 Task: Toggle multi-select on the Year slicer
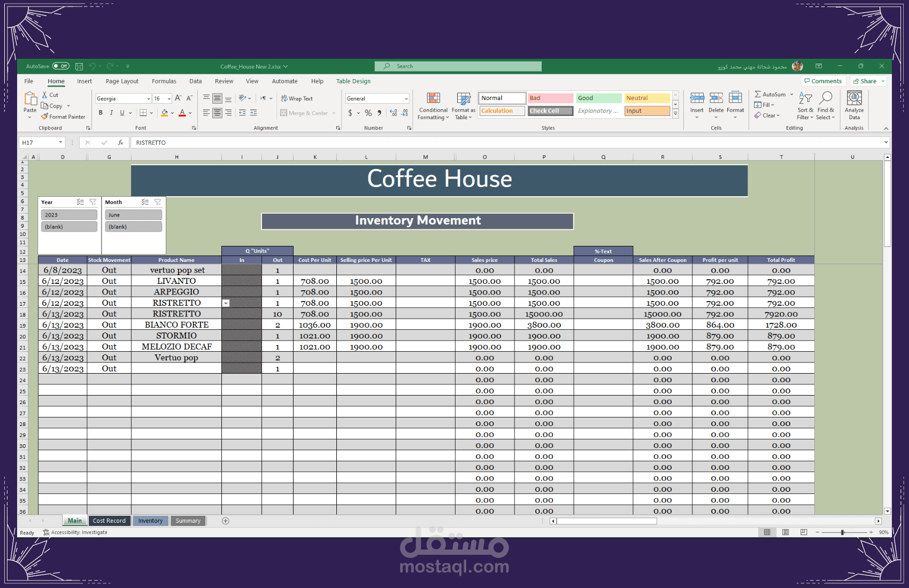click(x=80, y=202)
